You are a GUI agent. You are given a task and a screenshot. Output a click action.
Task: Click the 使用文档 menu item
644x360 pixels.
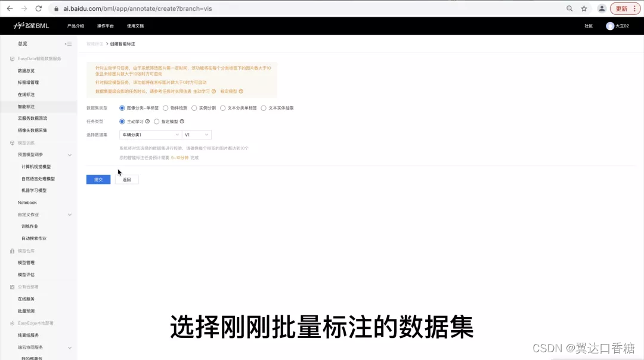[135, 26]
